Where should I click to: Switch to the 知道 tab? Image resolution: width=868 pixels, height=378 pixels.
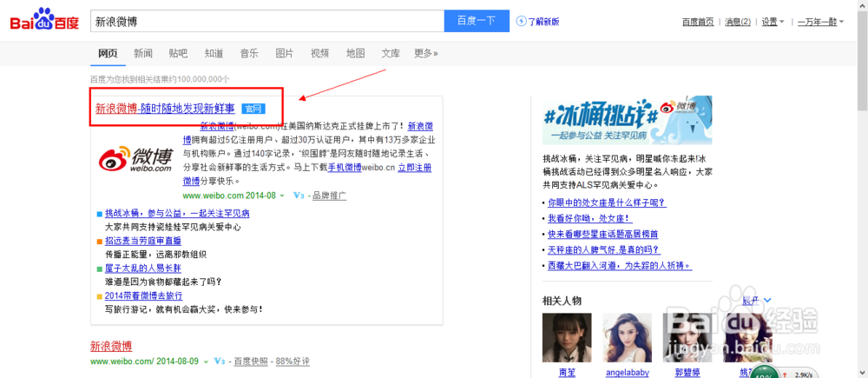pyautogui.click(x=214, y=54)
